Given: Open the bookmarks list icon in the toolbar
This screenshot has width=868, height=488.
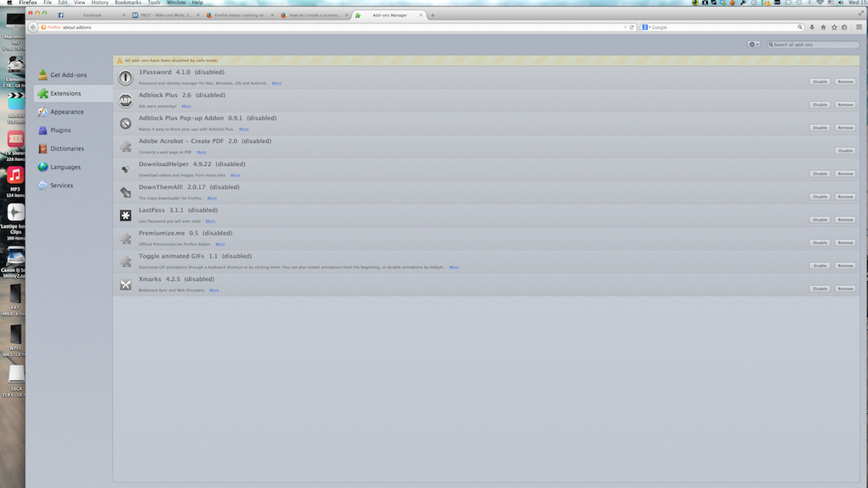Looking at the screenshot, I should tap(844, 27).
